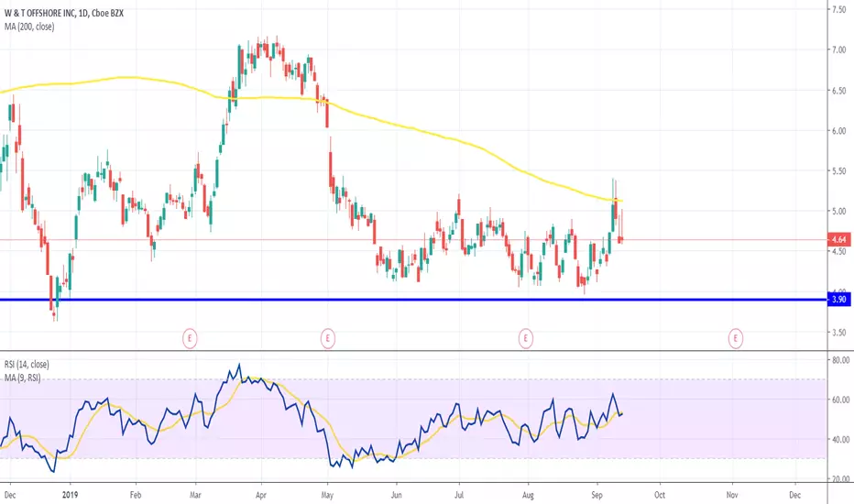Click the 60.00 RSI axis value
Viewport: 854px width, 504px height.
pos(841,400)
